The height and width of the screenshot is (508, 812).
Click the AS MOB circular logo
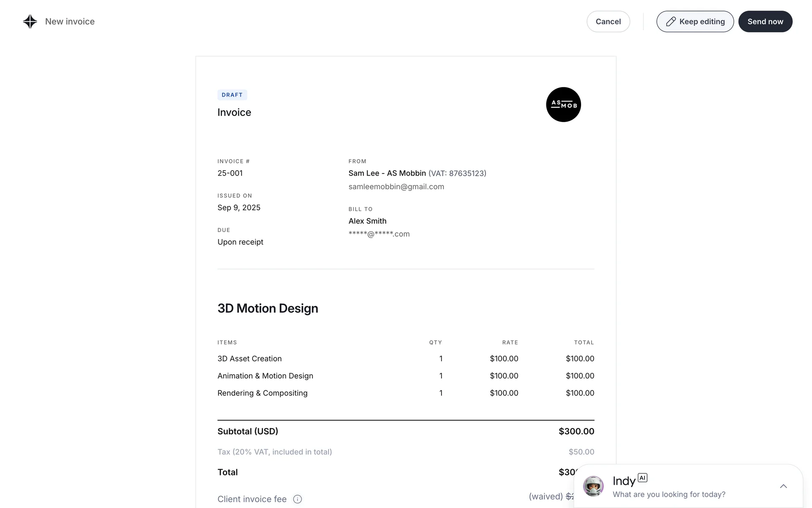[563, 105]
